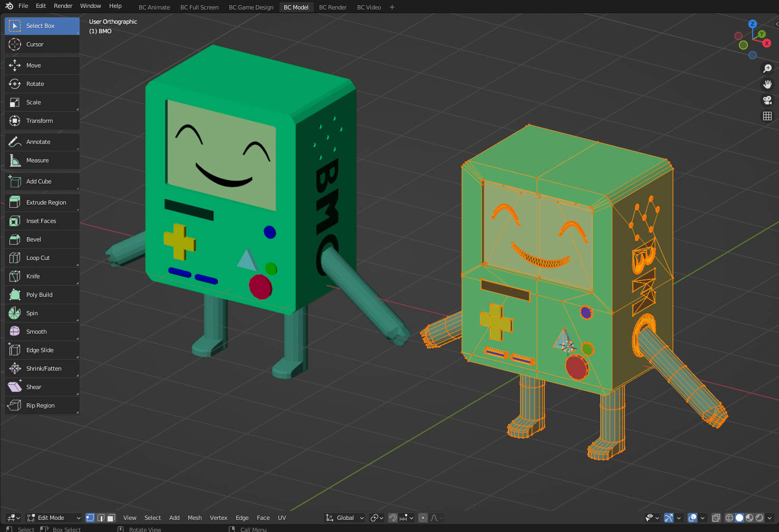Switch to the BC Game Design workspace

(251, 7)
